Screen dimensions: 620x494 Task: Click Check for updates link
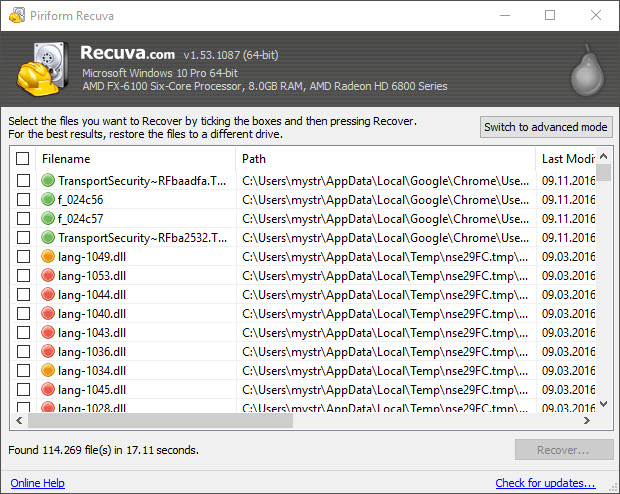point(545,483)
